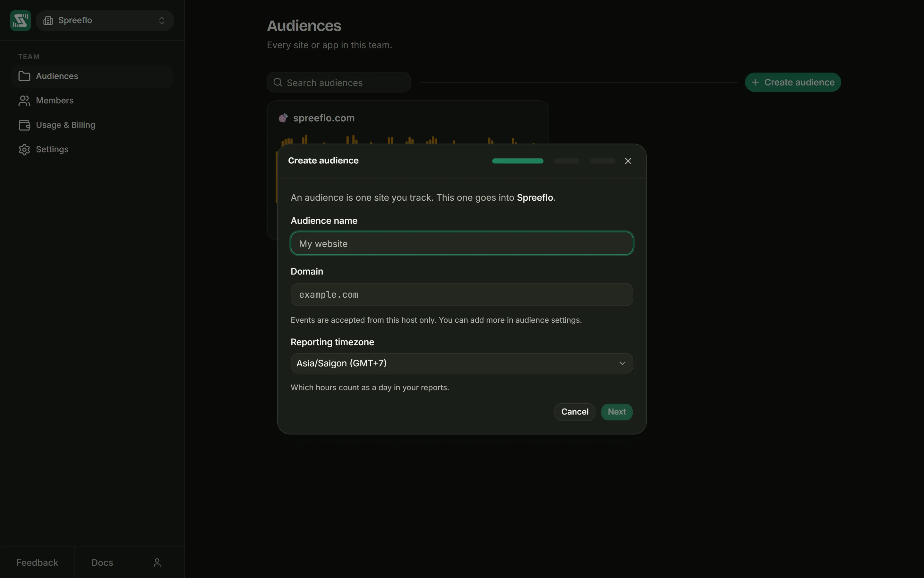The image size is (924, 578).
Task: Click the second progress step bar
Action: pos(566,161)
